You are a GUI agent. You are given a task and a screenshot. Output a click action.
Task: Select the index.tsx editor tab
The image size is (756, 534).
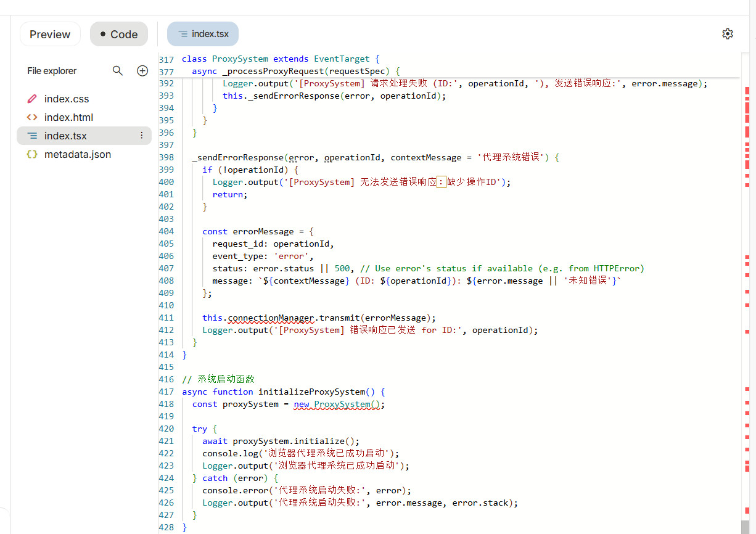(203, 34)
